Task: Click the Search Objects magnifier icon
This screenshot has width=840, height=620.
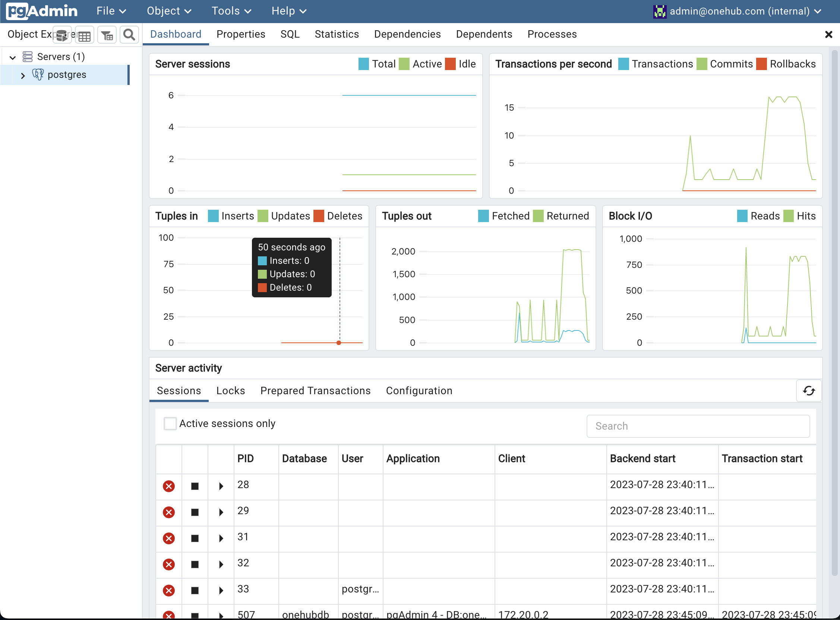Action: point(129,35)
